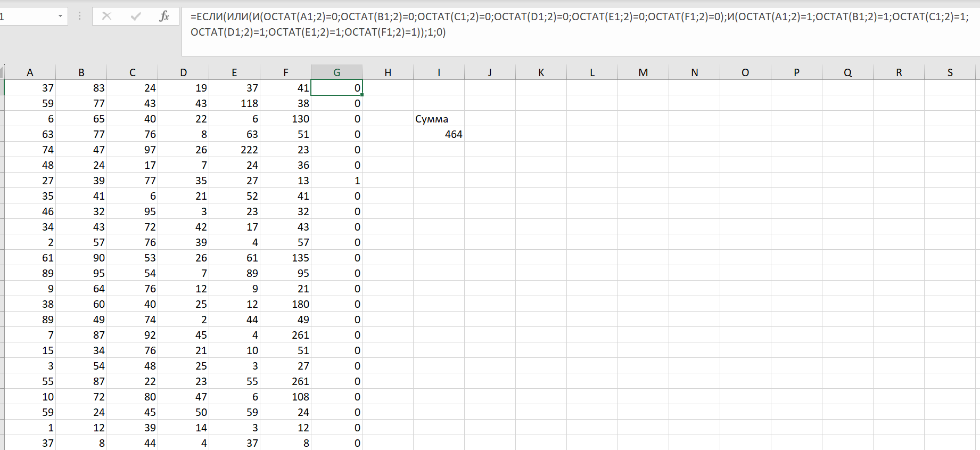980x450 pixels.
Task: Select column I header
Action: [x=439, y=72]
